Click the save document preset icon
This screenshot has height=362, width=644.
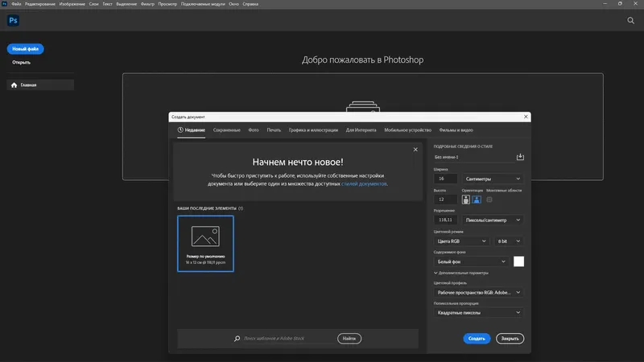tap(520, 157)
